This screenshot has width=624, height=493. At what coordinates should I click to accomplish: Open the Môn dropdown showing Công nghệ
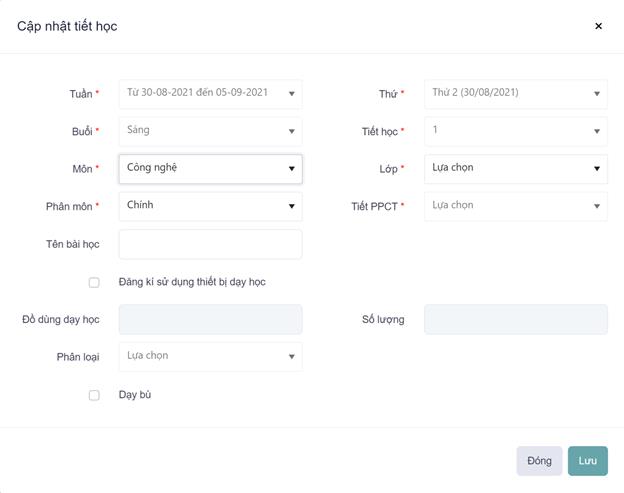210,168
